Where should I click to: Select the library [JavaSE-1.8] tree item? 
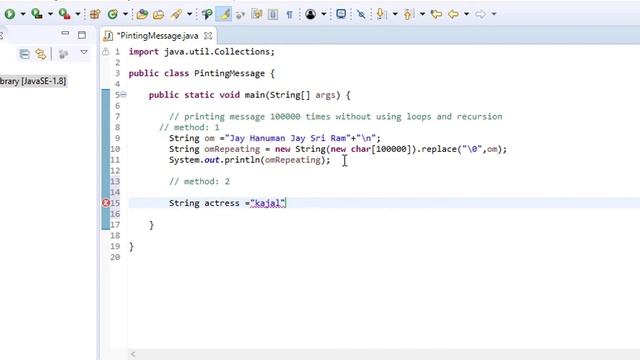tap(33, 81)
